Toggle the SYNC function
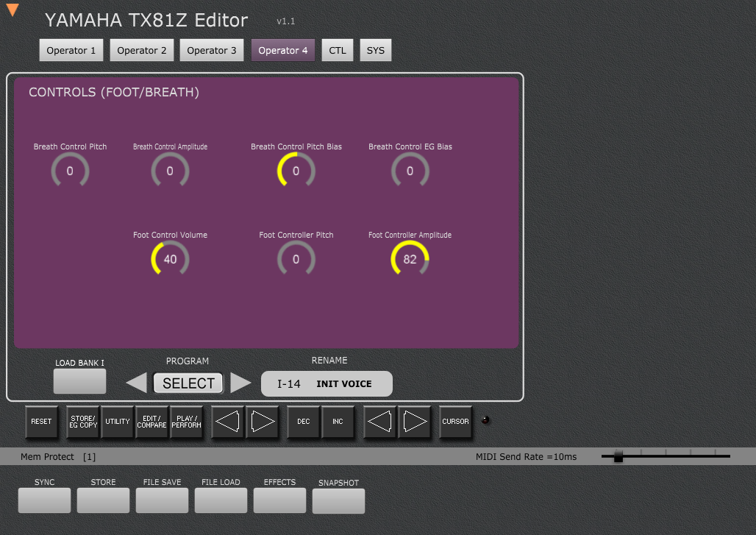Image resolution: width=756 pixels, height=535 pixels. point(44,500)
